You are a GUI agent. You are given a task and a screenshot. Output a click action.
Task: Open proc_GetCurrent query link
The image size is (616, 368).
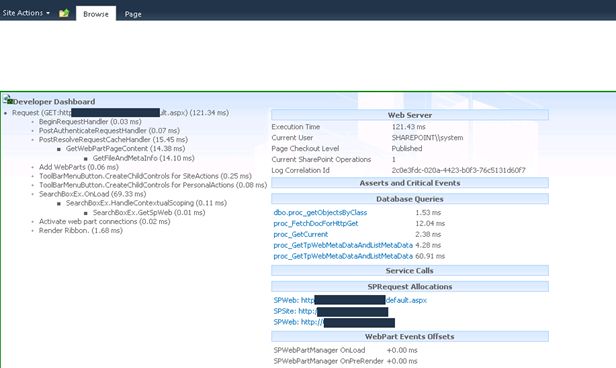[x=301, y=234]
